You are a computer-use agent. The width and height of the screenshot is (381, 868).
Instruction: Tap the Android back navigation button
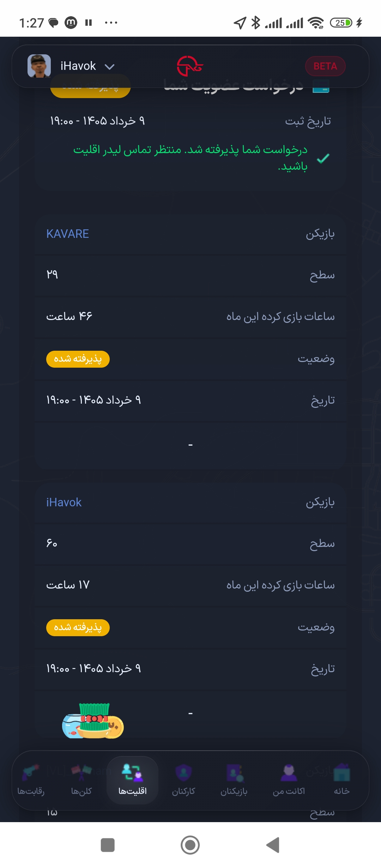(x=273, y=845)
